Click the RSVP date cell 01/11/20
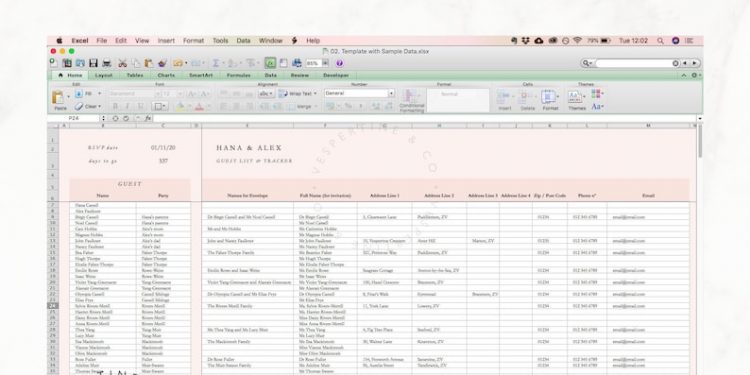Image resolution: width=750 pixels, height=375 pixels. [x=163, y=148]
